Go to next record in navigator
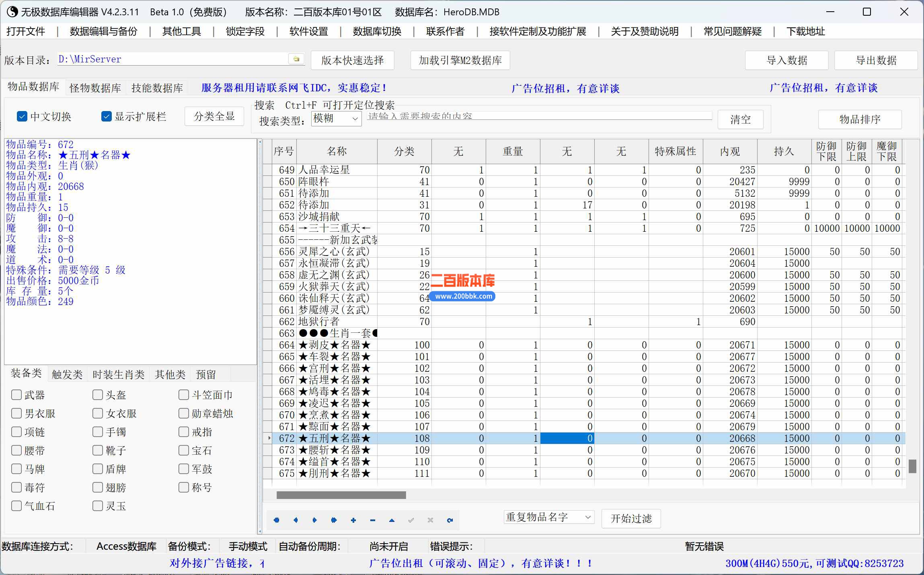This screenshot has width=924, height=575. click(x=315, y=520)
